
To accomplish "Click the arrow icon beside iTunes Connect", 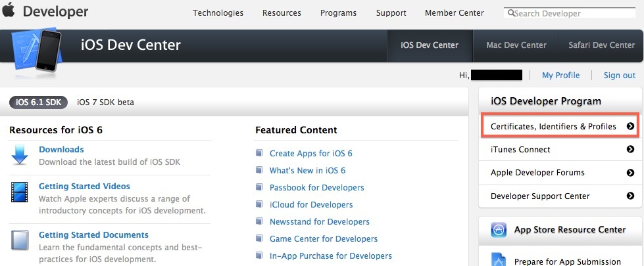I will [630, 149].
